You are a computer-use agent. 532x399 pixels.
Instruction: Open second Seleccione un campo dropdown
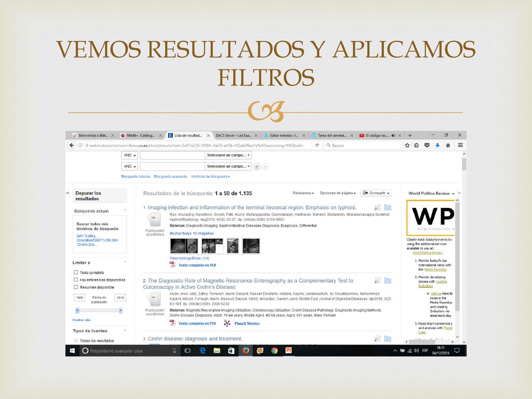click(x=229, y=167)
